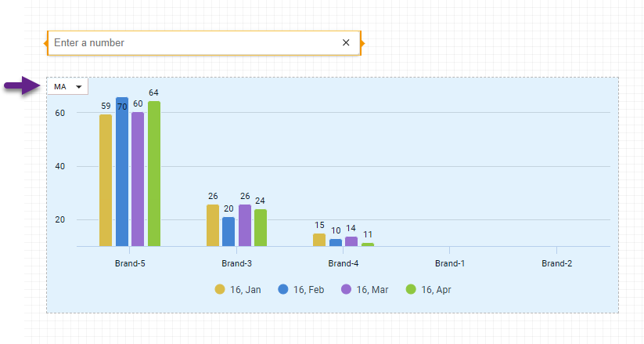Select Brand-3 purple March bar
This screenshot has height=344, width=644.
(245, 226)
